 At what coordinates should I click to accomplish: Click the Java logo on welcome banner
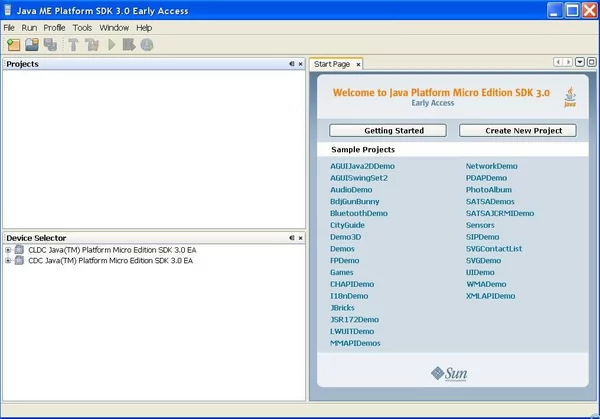coord(570,97)
